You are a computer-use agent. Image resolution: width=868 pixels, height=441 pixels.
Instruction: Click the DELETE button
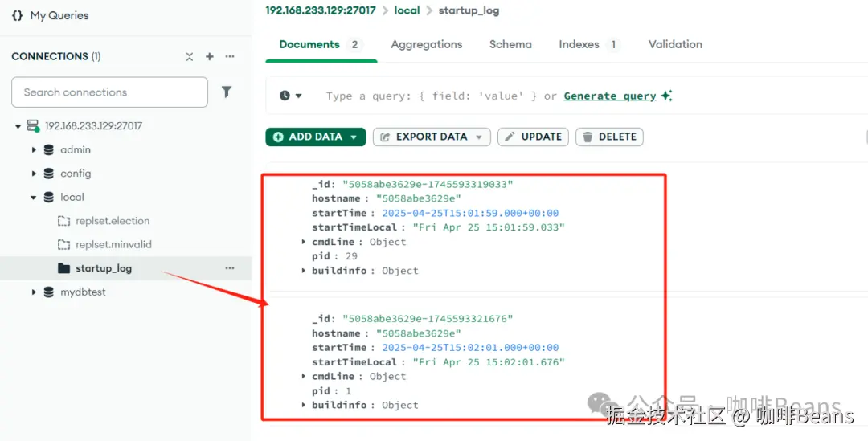click(x=609, y=137)
